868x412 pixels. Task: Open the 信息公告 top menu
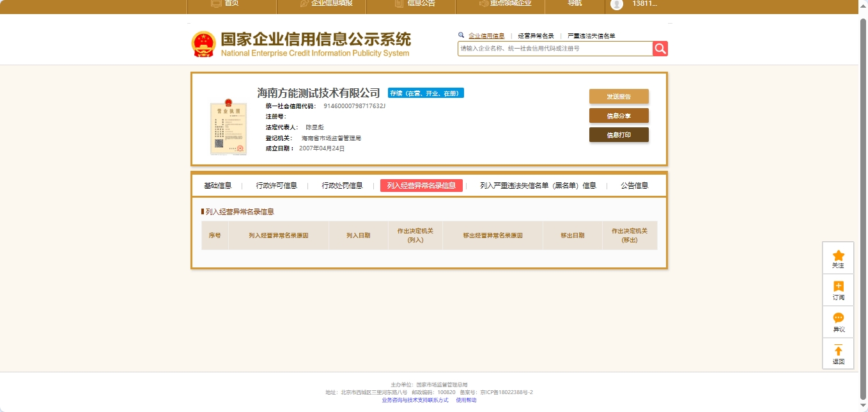[415, 4]
